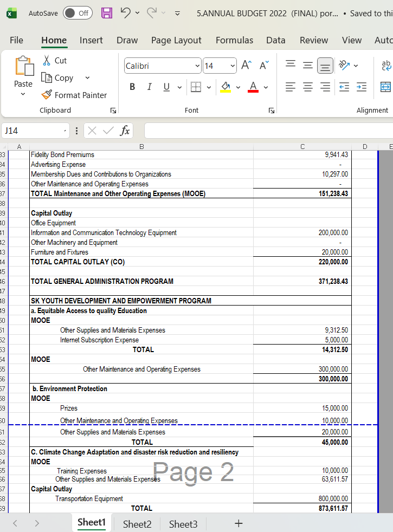Screen dimensions: 393x532
Task: Open the text orientation options
Action: (344, 65)
